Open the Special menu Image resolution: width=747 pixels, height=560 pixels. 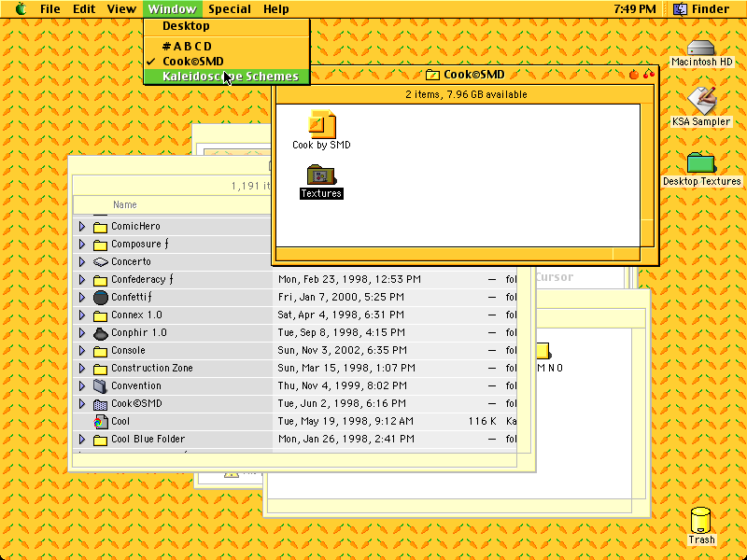click(230, 9)
